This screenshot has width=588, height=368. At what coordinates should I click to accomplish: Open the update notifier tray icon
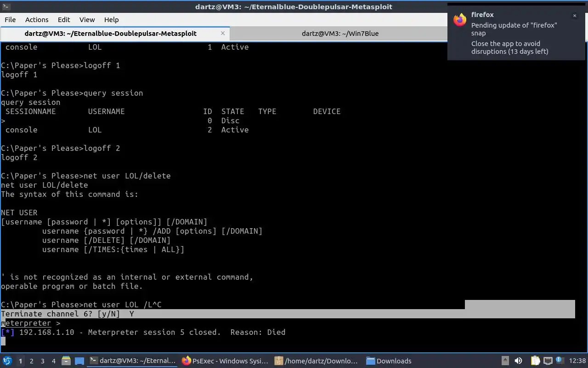point(560,361)
